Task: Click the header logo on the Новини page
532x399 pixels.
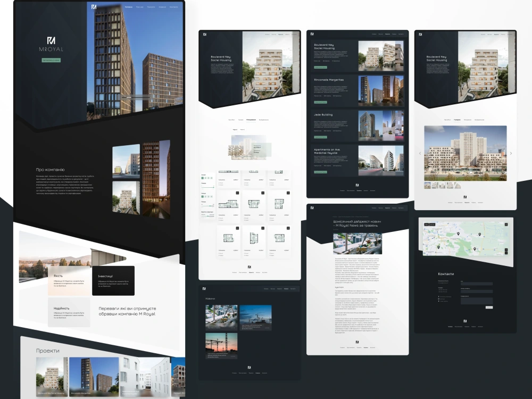Action: [204, 289]
